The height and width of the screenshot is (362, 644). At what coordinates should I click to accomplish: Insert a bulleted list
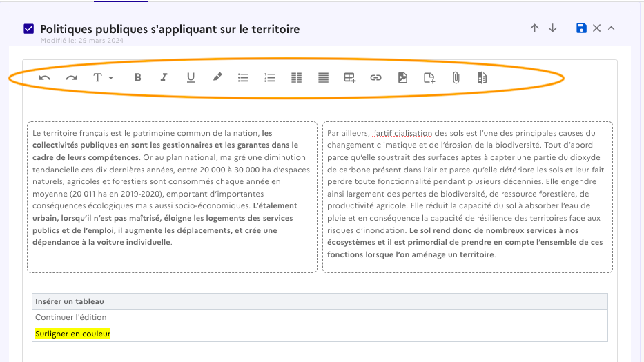coord(243,78)
